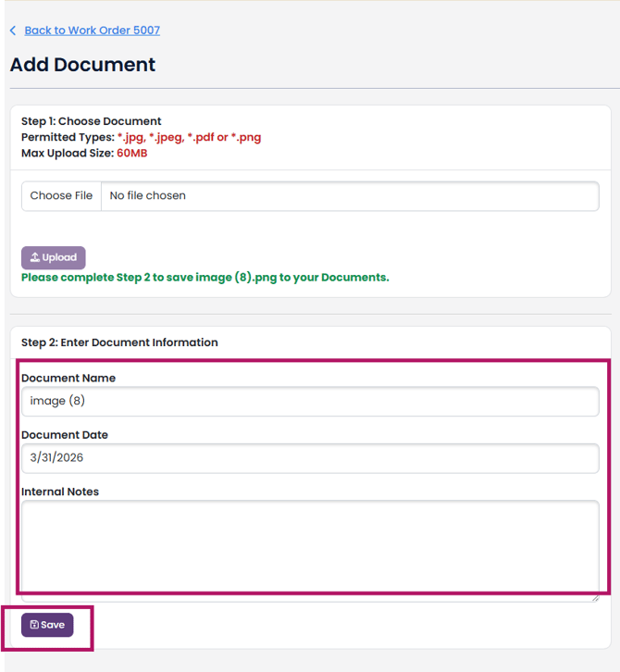
Task: Click the Upload button label
Action: pyautogui.click(x=59, y=258)
